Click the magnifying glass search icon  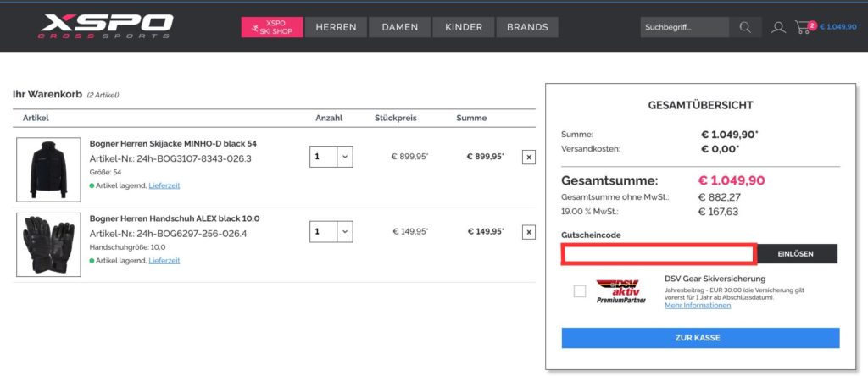pyautogui.click(x=745, y=27)
